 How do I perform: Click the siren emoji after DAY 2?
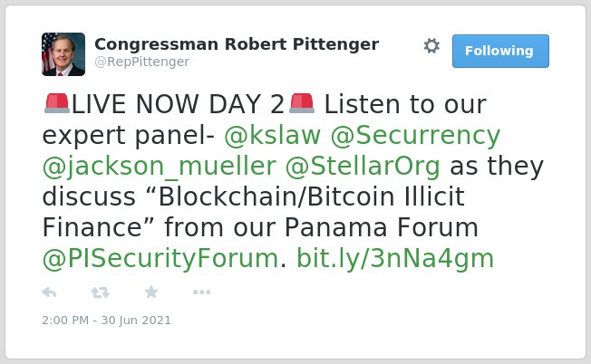(302, 103)
